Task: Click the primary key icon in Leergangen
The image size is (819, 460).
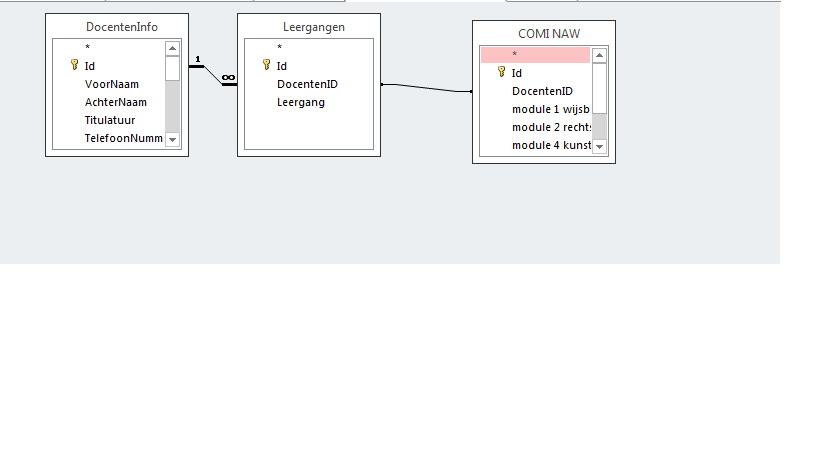Action: (266, 65)
